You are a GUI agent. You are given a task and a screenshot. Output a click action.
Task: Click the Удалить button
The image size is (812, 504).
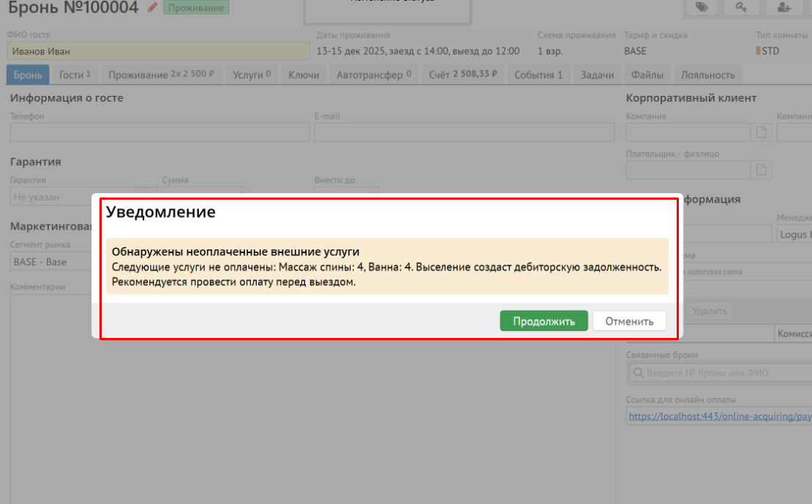[x=709, y=311]
